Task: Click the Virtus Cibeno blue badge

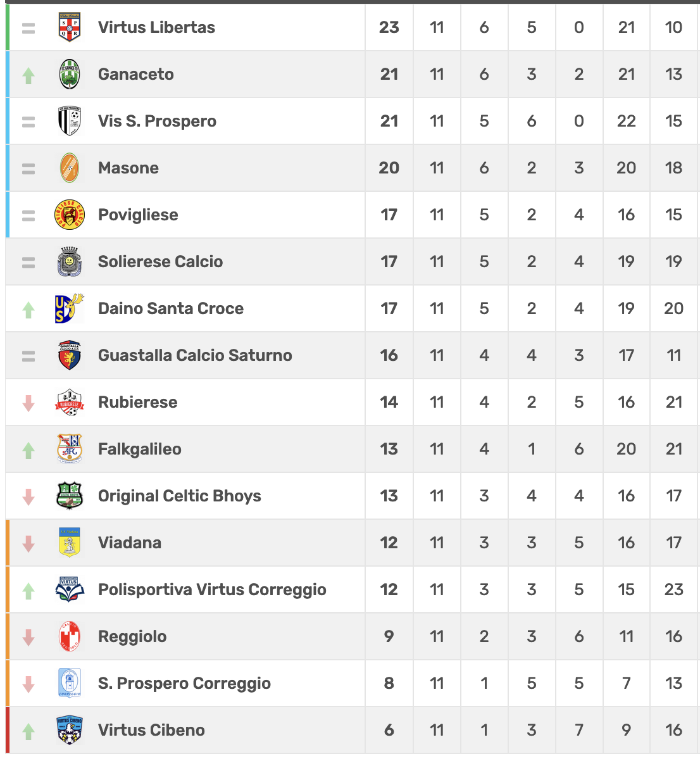Action: pyautogui.click(x=70, y=730)
